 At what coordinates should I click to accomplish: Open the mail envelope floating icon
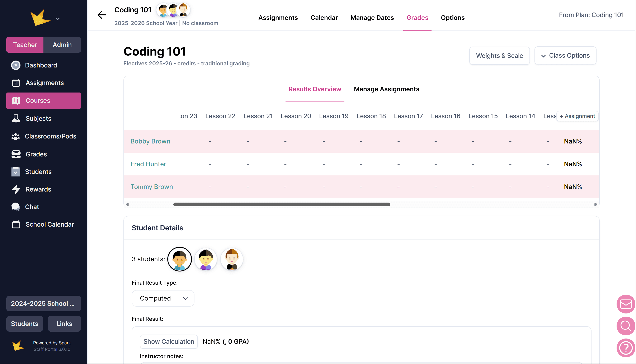626,304
